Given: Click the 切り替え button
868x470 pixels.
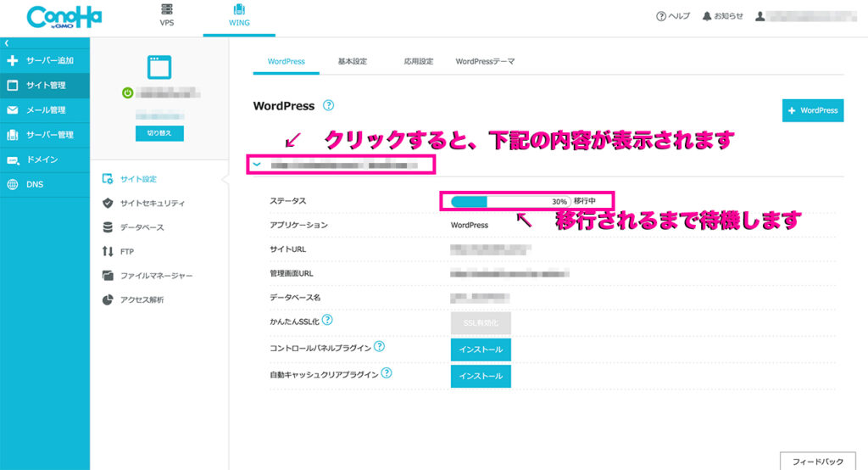Looking at the screenshot, I should point(159,133).
